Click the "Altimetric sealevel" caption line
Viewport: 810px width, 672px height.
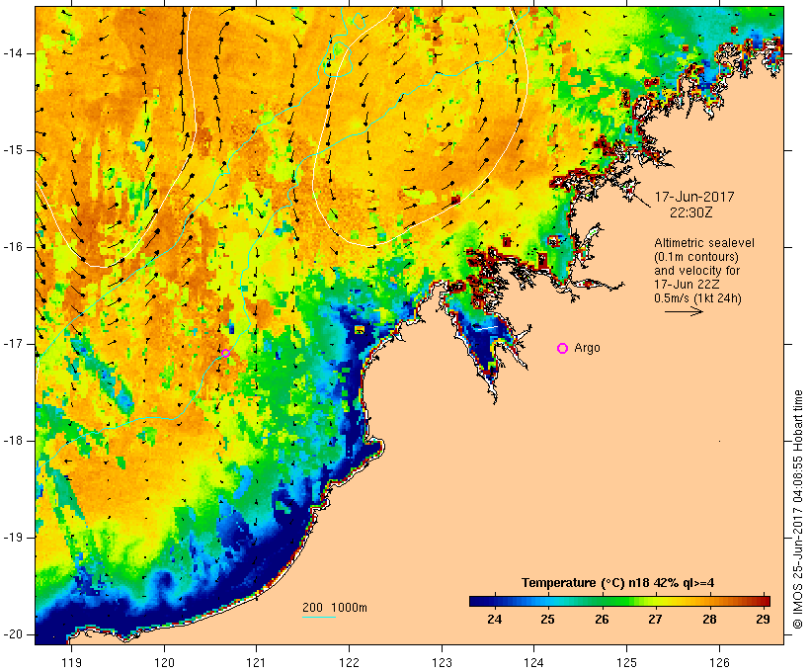(704, 243)
